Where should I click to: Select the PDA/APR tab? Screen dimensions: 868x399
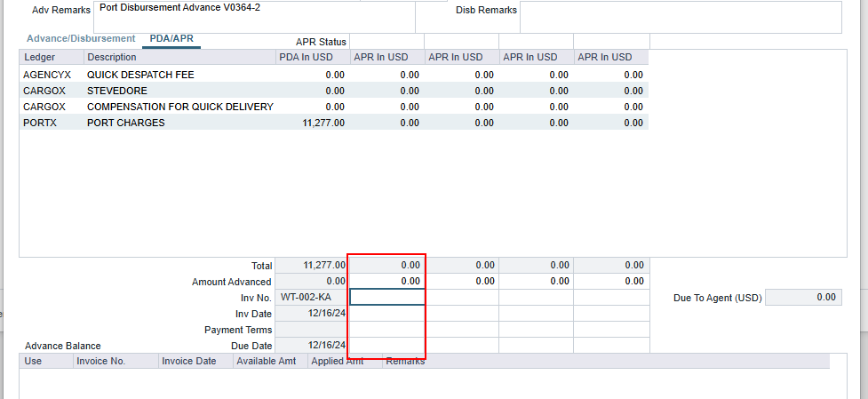point(171,39)
